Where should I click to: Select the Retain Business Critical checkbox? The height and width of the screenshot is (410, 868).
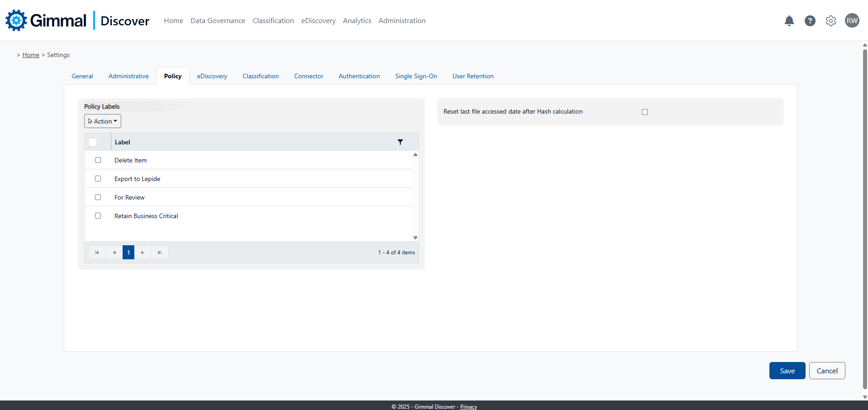(98, 216)
